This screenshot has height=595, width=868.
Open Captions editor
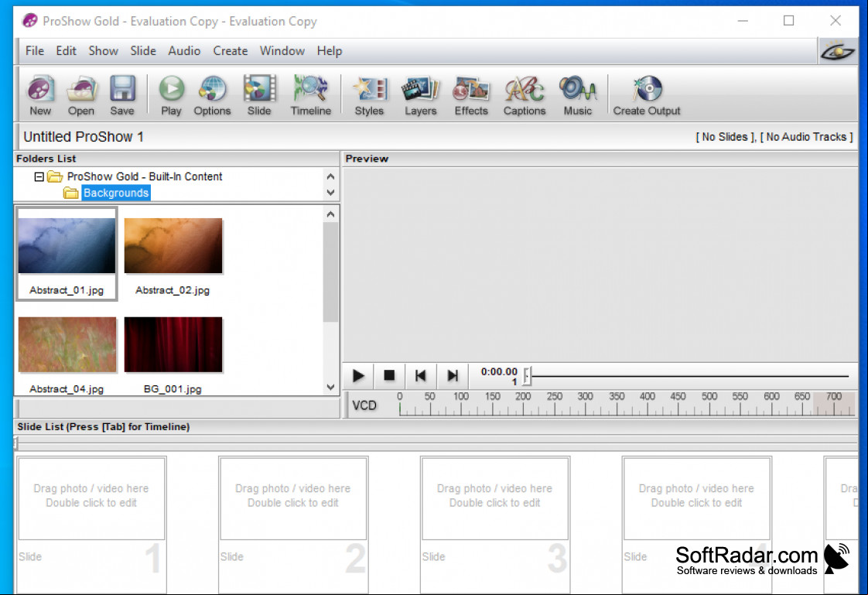[525, 95]
